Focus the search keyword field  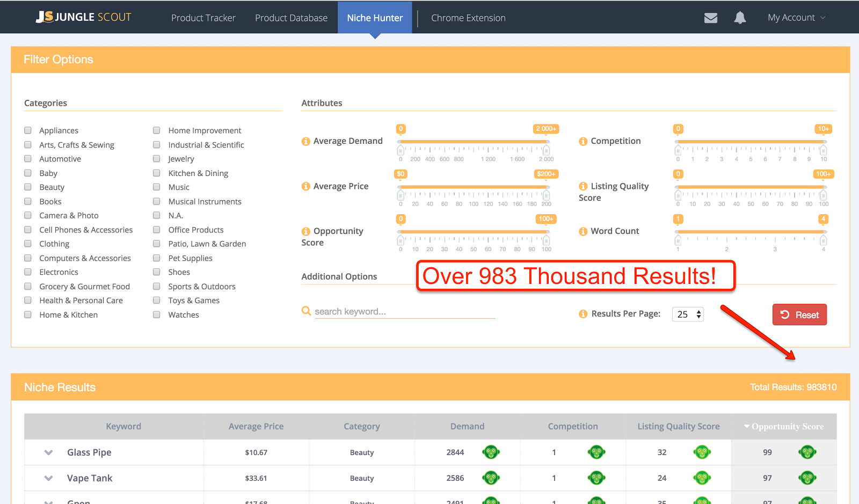405,312
